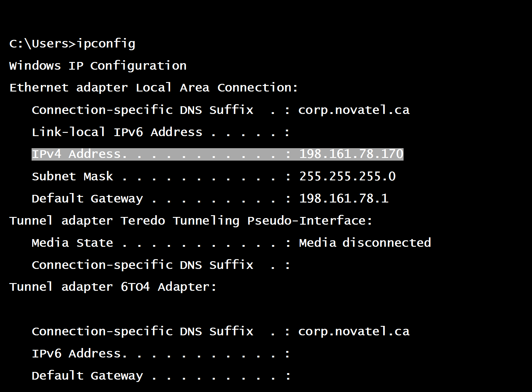Image resolution: width=532 pixels, height=392 pixels.
Task: Click the Link-local IPv6 Address line
Action: [161, 132]
